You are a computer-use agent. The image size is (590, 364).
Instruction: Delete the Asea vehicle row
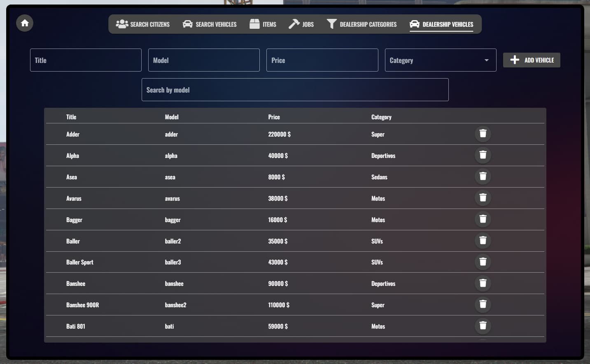point(483,176)
